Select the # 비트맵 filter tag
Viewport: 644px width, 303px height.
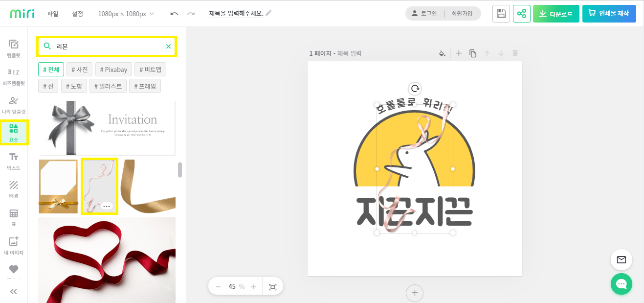click(150, 70)
